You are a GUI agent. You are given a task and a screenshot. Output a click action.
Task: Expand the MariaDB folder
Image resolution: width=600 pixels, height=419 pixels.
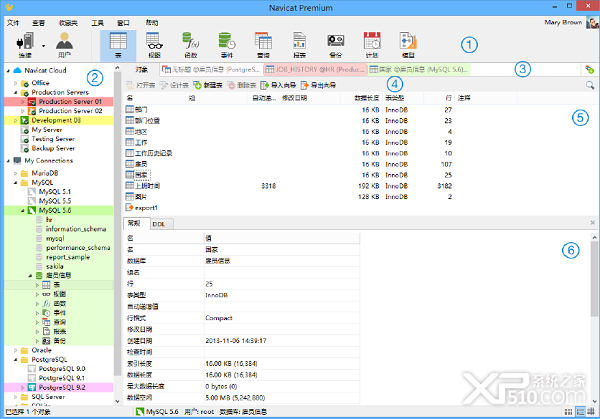(x=15, y=173)
